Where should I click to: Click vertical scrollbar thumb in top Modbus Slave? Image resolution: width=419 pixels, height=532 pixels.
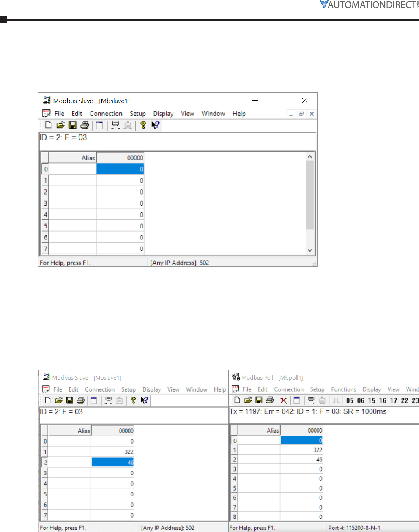pyautogui.click(x=310, y=195)
